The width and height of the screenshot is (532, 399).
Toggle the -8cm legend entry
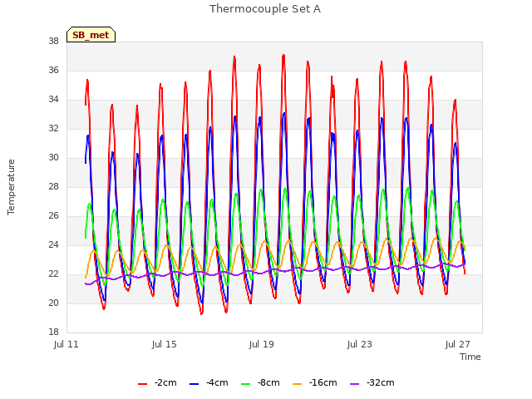pos(260,382)
